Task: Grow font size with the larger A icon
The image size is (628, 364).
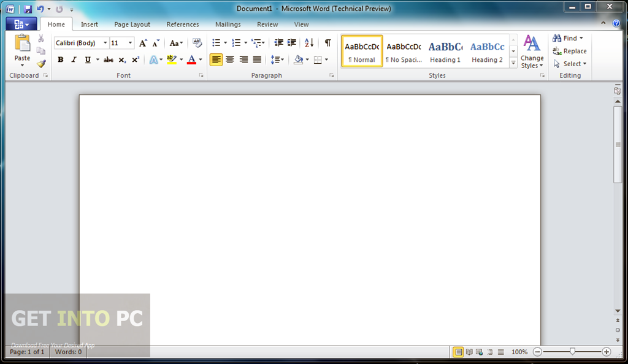Action: [x=143, y=43]
